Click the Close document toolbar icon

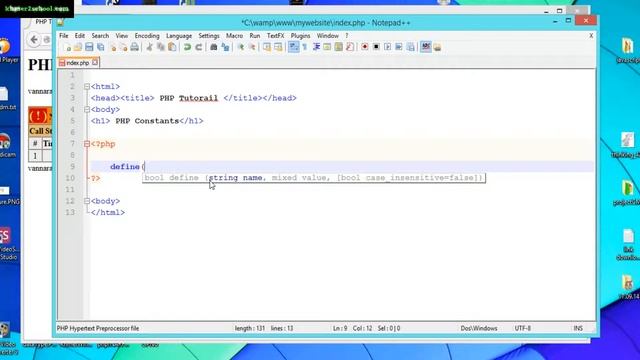tap(113, 47)
